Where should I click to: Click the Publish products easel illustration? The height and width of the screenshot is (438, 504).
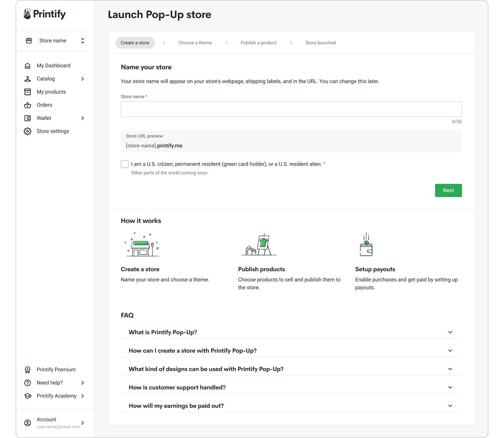coord(259,245)
